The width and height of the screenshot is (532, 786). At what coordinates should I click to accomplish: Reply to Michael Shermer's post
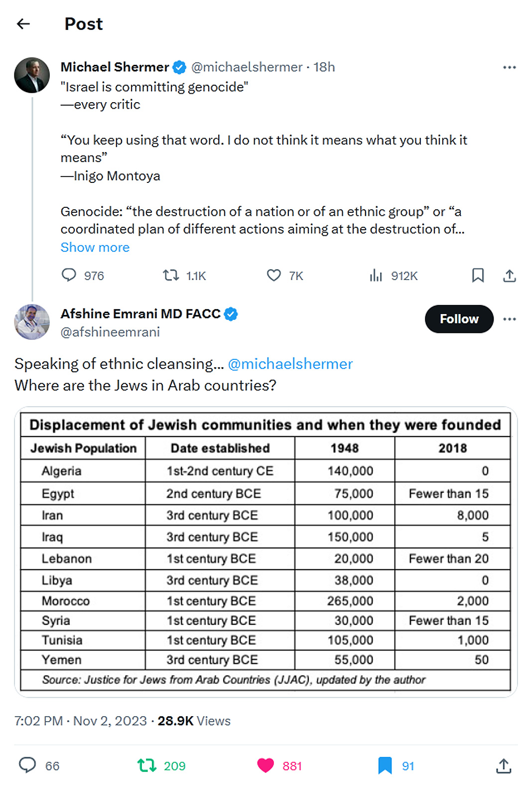[69, 275]
